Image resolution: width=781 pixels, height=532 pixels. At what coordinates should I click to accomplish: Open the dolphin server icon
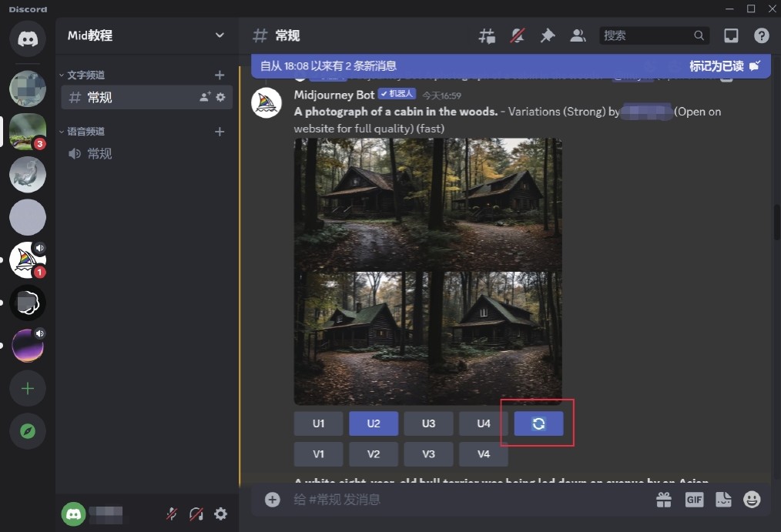tap(28, 174)
